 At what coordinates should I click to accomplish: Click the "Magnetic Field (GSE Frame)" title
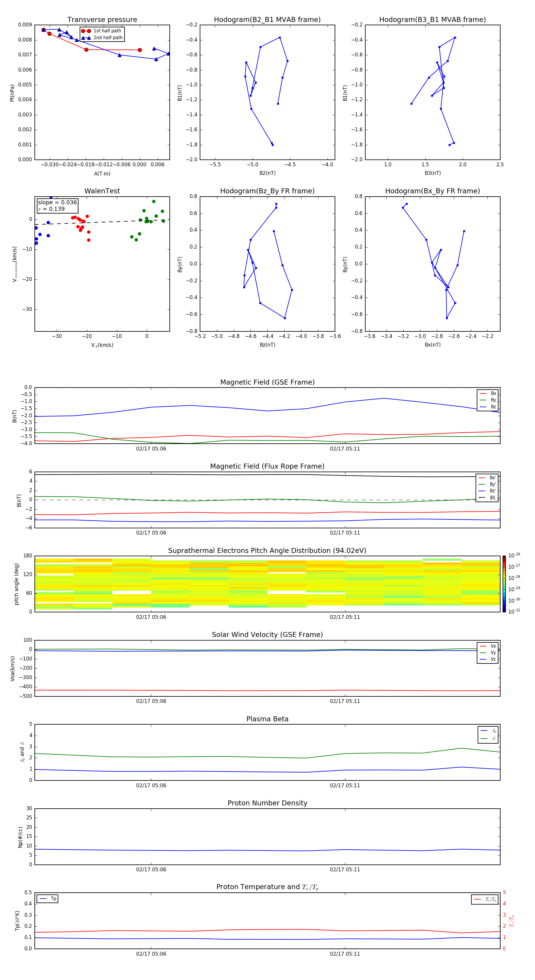[267, 382]
